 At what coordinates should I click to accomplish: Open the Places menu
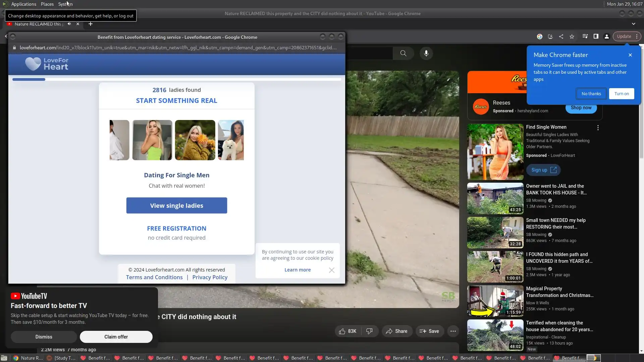tap(47, 4)
